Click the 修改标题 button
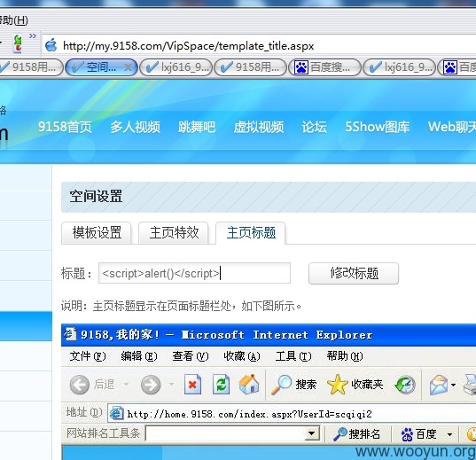 [x=354, y=273]
